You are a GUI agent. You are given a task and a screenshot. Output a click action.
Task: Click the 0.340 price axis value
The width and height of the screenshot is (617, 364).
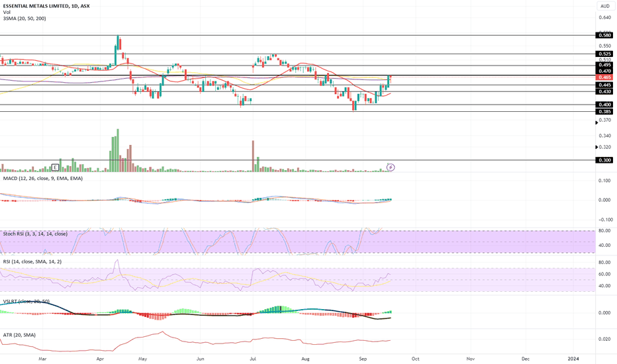(x=605, y=136)
